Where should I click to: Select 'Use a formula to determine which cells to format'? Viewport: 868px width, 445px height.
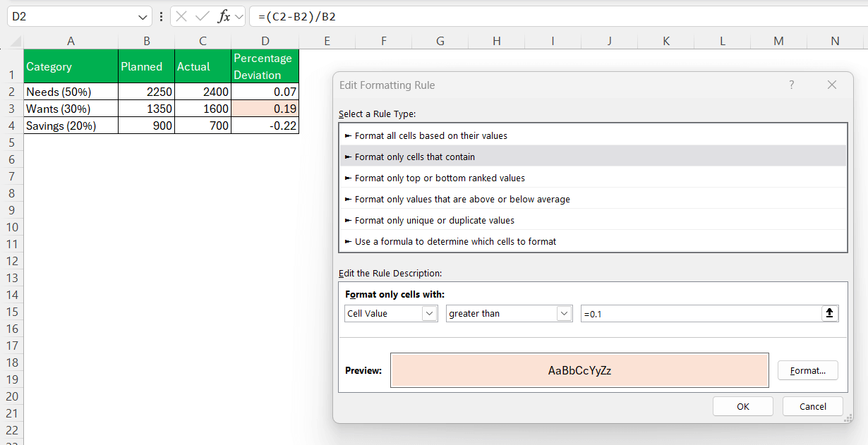click(x=593, y=241)
